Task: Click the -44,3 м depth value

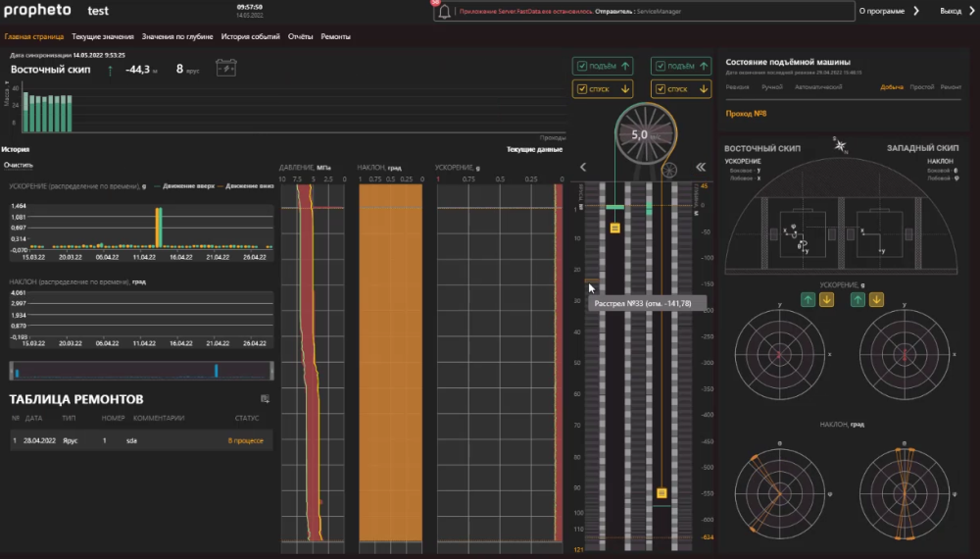Action: (137, 70)
